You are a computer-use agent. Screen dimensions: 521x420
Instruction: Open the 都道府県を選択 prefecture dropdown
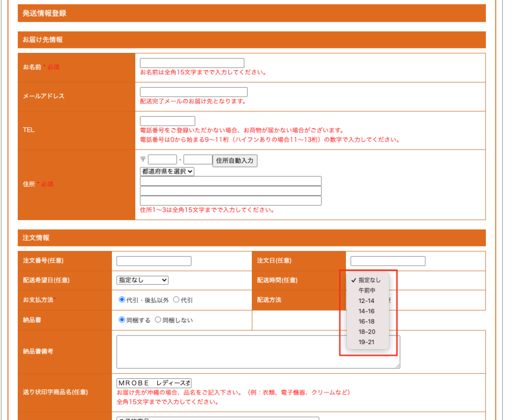167,172
